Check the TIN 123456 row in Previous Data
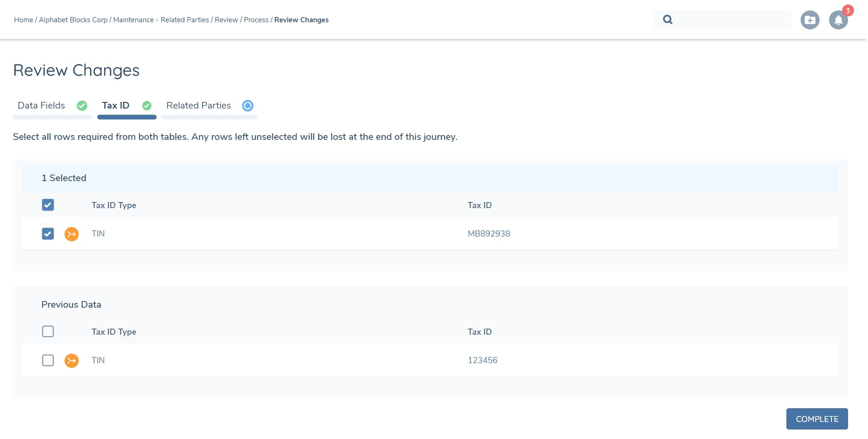Screen dimensions: 868x439 click(x=47, y=360)
